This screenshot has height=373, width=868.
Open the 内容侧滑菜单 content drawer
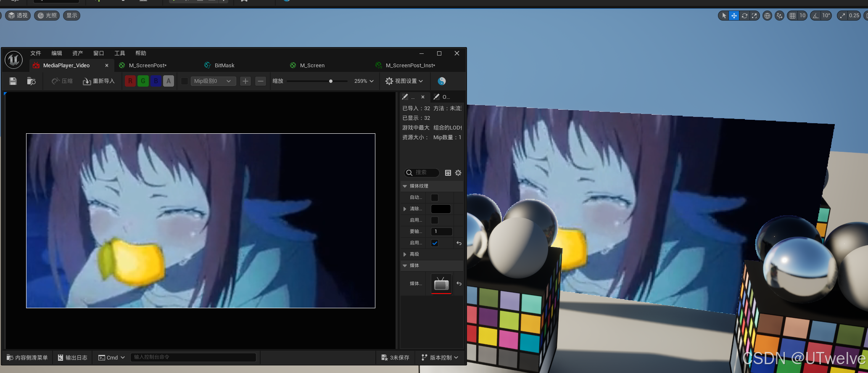(x=27, y=357)
